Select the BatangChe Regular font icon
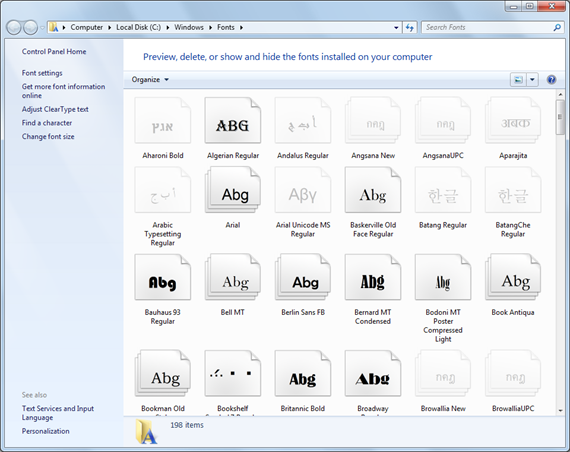This screenshot has height=452, width=570. (x=513, y=190)
